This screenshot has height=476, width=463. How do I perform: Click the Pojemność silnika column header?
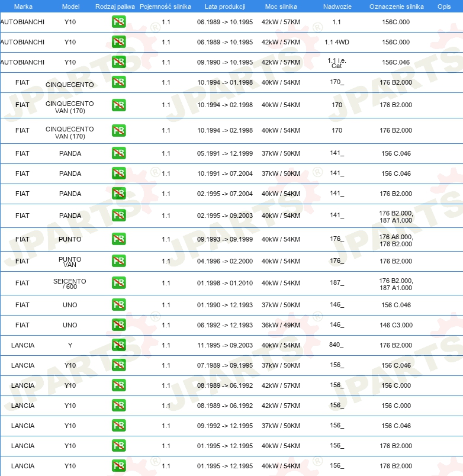tap(165, 7)
